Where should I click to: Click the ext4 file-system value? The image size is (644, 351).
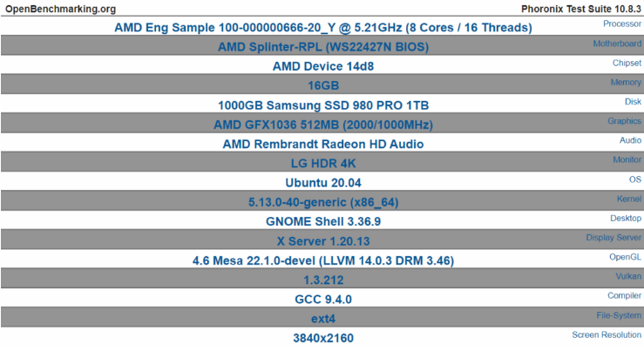coord(322,318)
